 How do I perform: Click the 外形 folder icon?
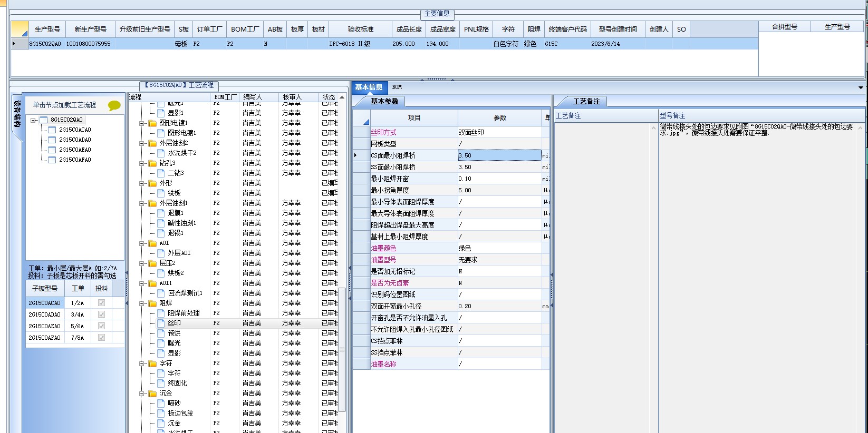(153, 183)
